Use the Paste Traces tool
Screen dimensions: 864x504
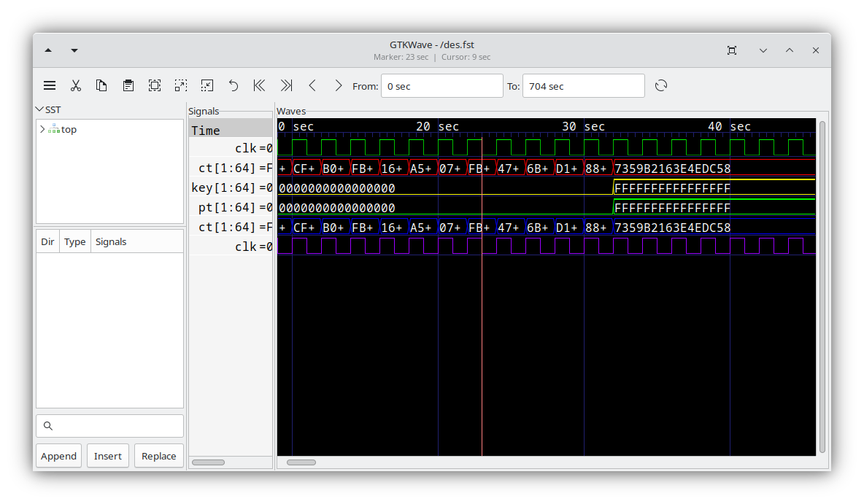tap(128, 85)
